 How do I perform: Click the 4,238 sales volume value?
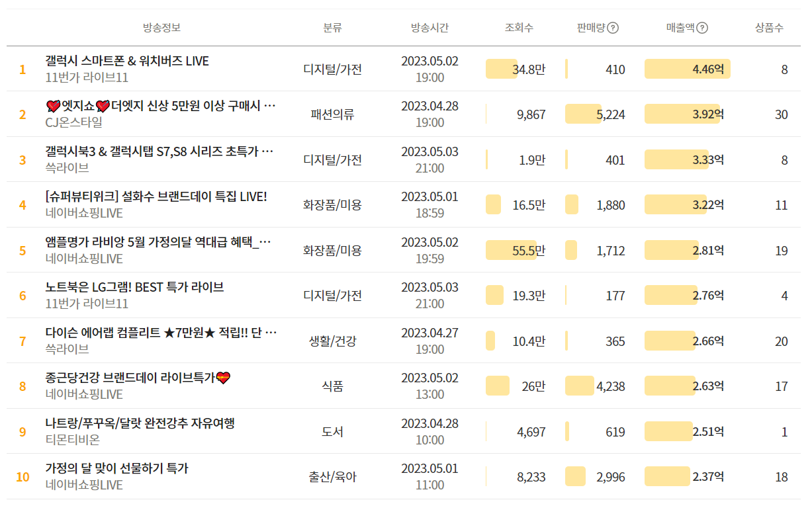(x=611, y=386)
